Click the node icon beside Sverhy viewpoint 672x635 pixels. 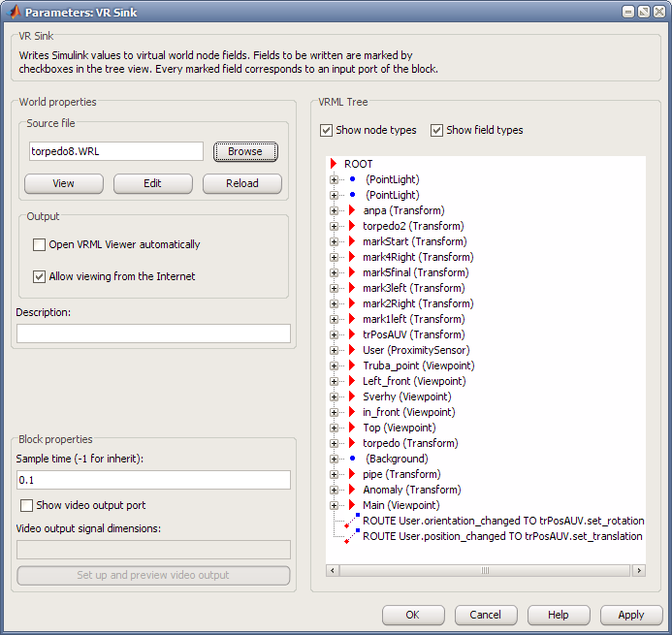pyautogui.click(x=352, y=397)
